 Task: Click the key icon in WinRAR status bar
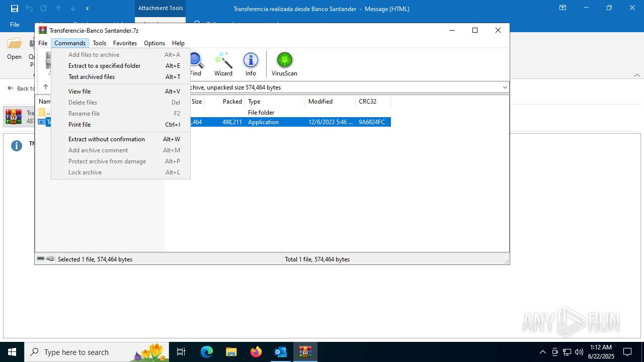pos(50,259)
